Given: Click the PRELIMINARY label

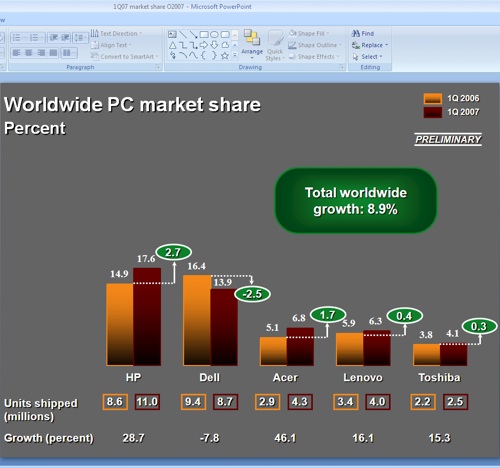Looking at the screenshot, I should (x=448, y=139).
